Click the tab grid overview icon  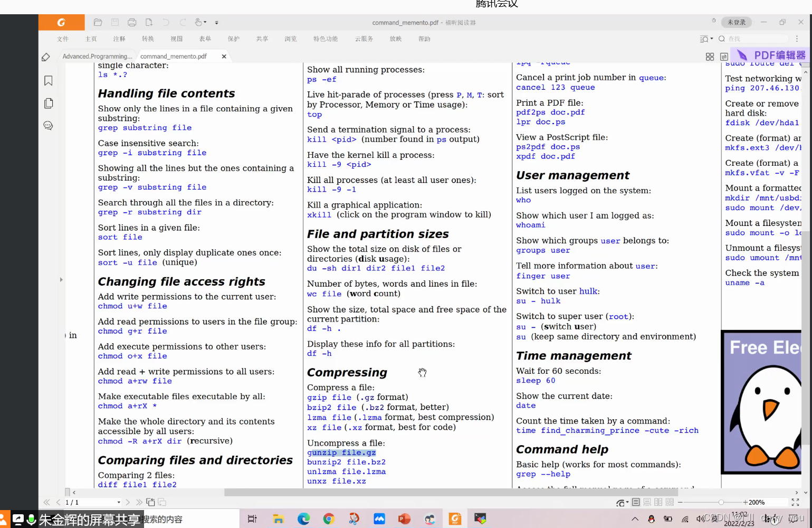pyautogui.click(x=710, y=56)
